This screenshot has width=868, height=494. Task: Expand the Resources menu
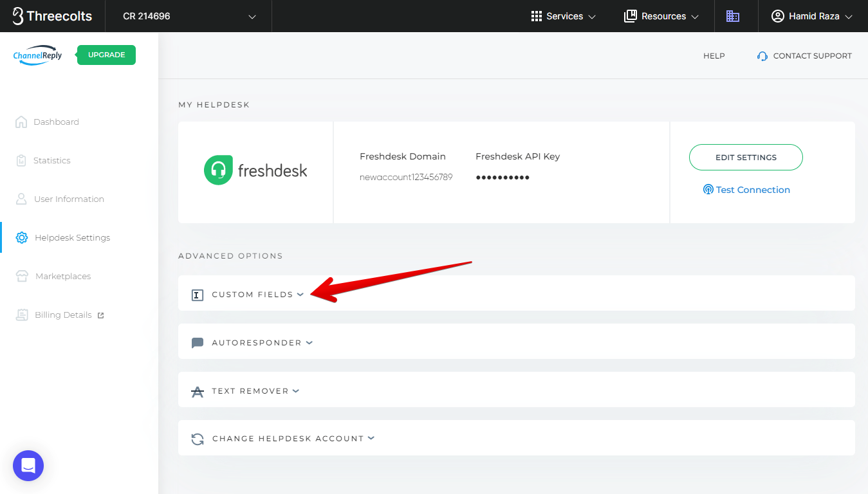point(661,16)
